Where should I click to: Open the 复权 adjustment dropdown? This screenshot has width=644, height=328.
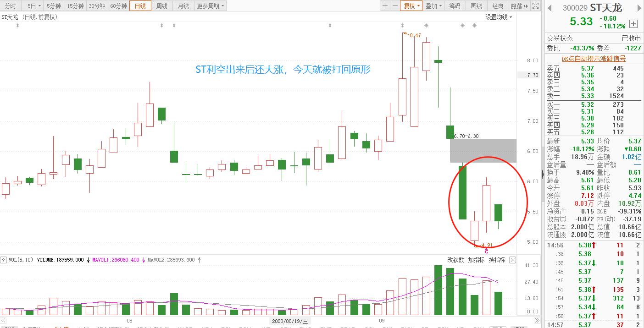click(x=411, y=6)
